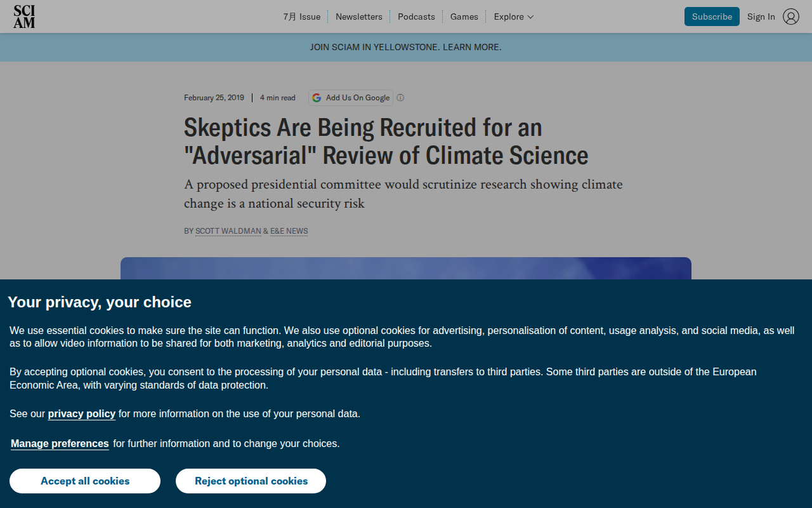Click the Add Us On Google button
This screenshot has width=812, height=508.
(351, 98)
